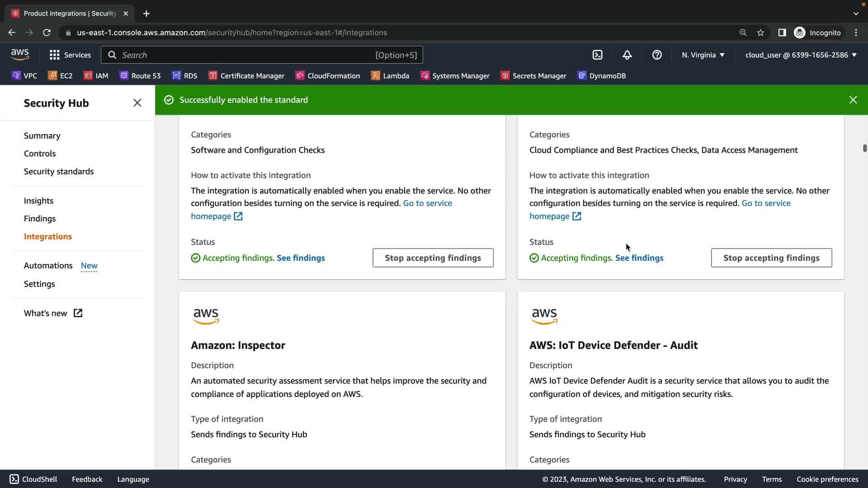The height and width of the screenshot is (488, 868).
Task: Click the AWS logo home icon
Action: tap(20, 55)
